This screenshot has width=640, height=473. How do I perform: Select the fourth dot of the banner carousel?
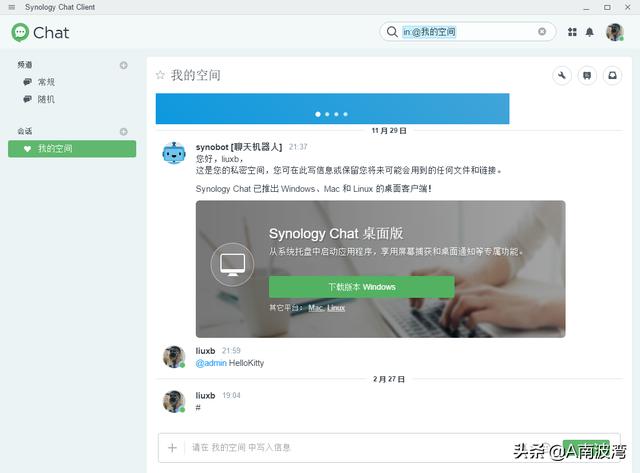click(x=345, y=114)
